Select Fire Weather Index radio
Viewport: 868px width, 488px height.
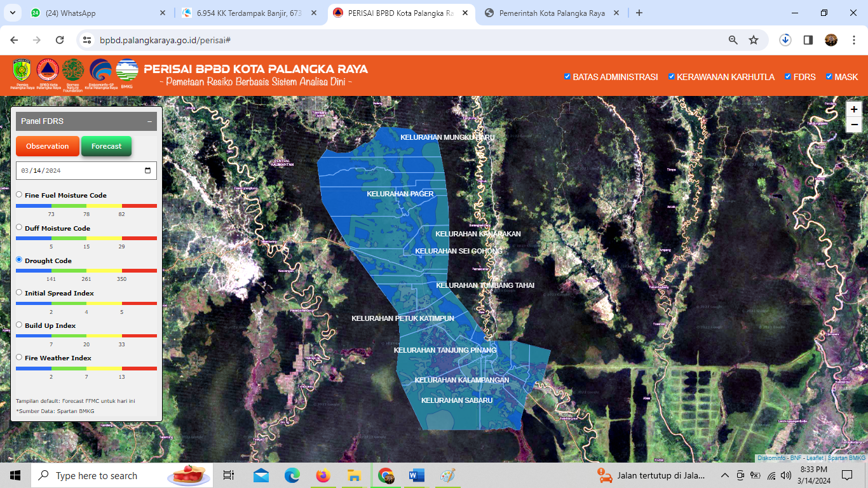(x=19, y=357)
